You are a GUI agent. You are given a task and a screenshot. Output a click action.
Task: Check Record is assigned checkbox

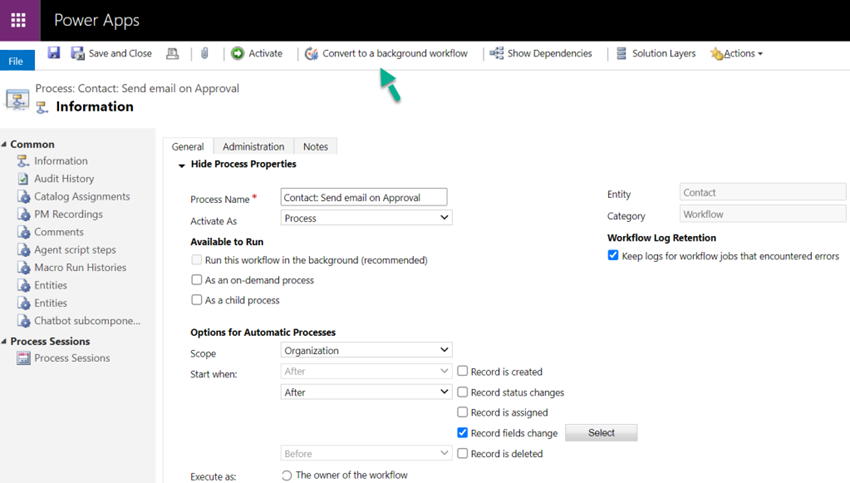462,412
